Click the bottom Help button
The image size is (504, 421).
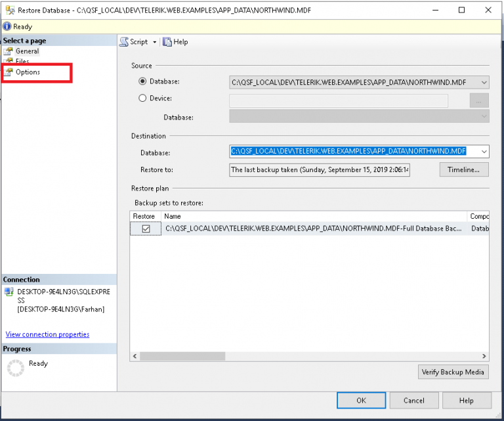point(467,401)
